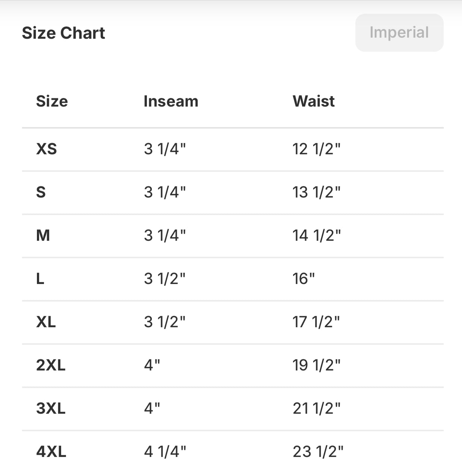This screenshot has width=462, height=476.
Task: Select the XL size row label
Action: point(46,322)
